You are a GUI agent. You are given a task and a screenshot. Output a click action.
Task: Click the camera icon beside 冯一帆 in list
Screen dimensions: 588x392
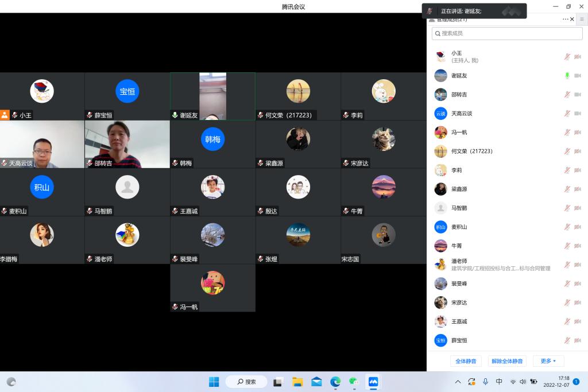578,133
